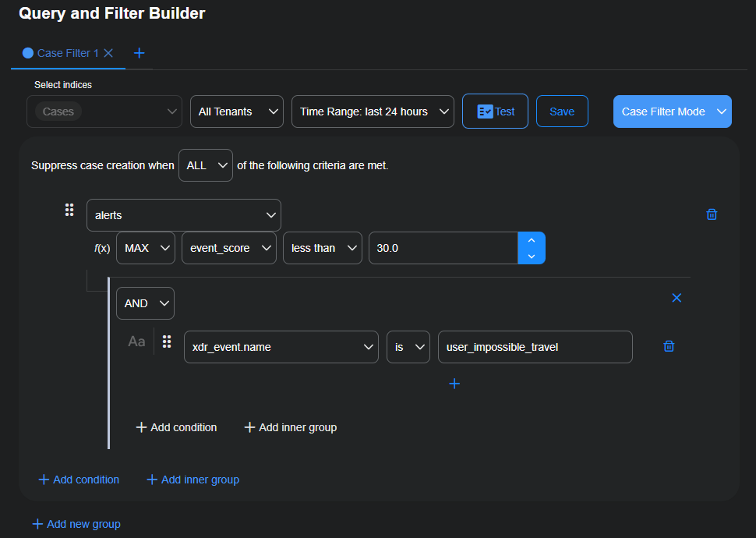The image size is (756, 538).
Task: Click the user_impossible_travel value field
Action: tap(535, 346)
